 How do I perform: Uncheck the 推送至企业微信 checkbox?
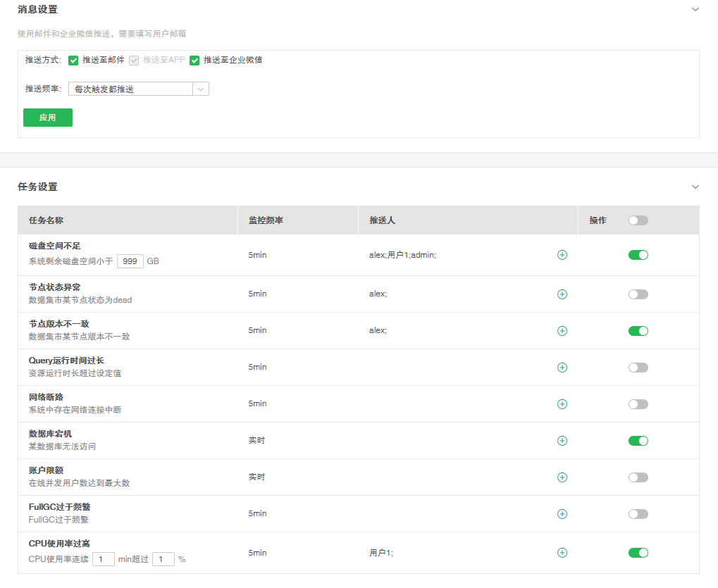194,61
